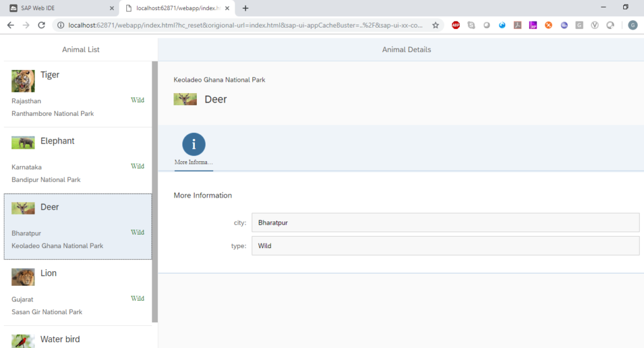The width and height of the screenshot is (644, 348).
Task: Close the SAP Web IDE tab
Action: (112, 8)
